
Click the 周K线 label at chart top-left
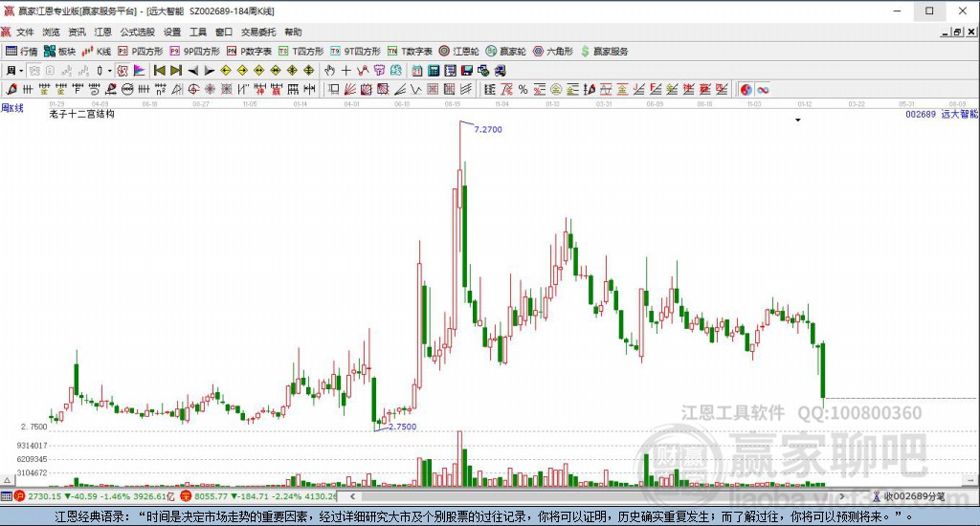[11, 108]
